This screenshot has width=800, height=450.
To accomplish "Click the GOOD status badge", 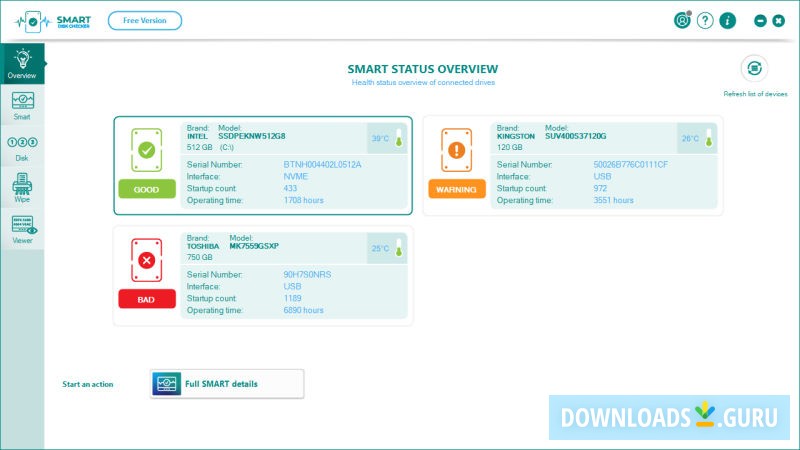I will [x=147, y=189].
